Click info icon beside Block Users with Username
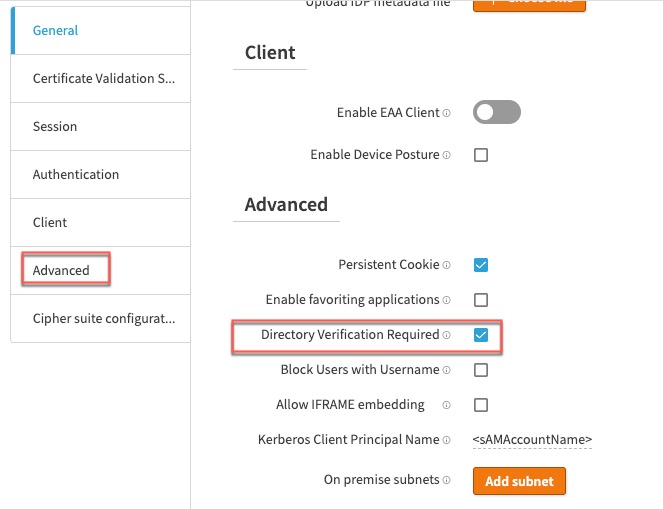Viewport: 663px width, 509px height. tap(446, 370)
